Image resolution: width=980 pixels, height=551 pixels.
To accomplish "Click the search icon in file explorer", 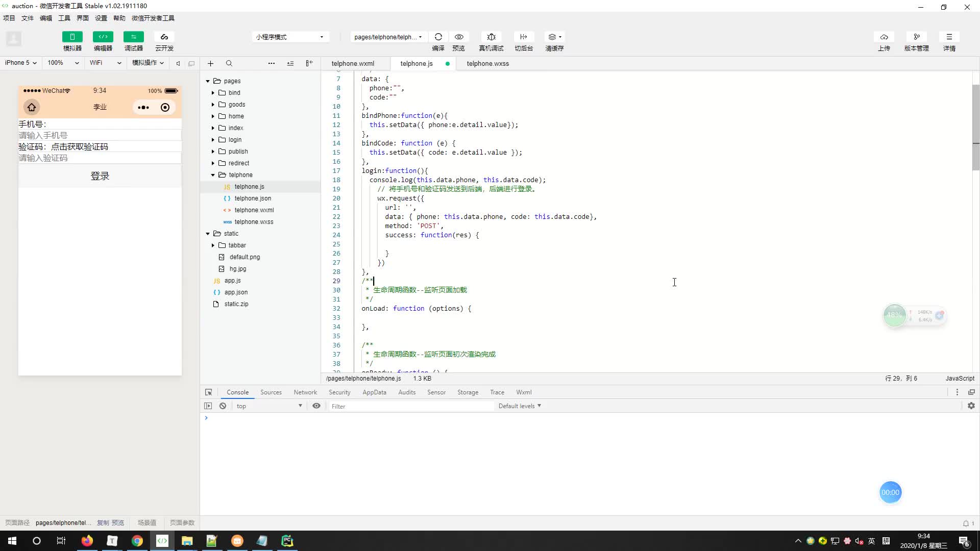I will click(229, 63).
